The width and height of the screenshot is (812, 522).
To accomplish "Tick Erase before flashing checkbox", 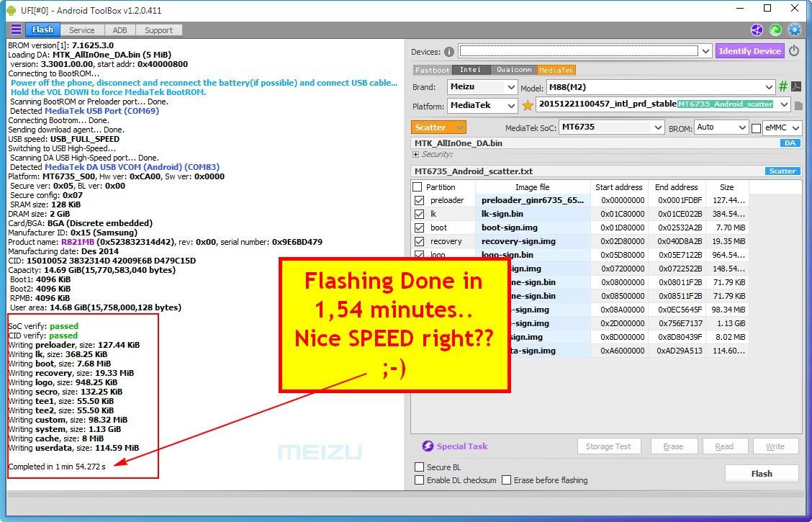I will tap(507, 480).
